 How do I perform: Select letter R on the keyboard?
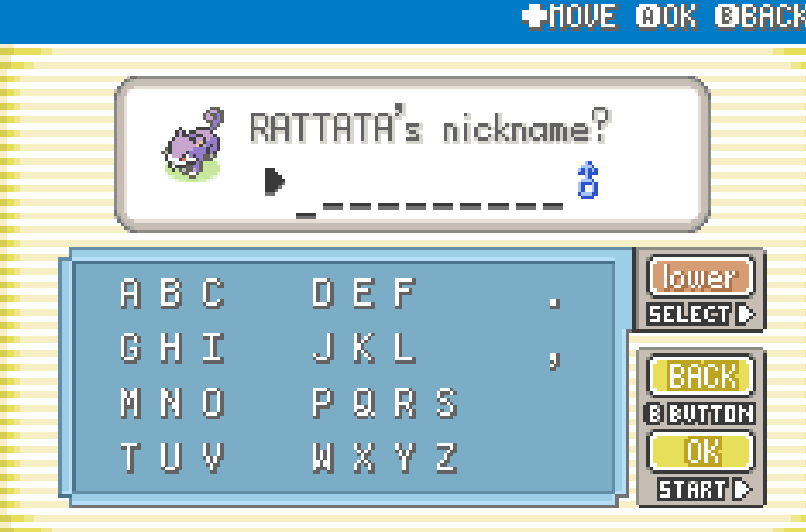click(x=405, y=403)
